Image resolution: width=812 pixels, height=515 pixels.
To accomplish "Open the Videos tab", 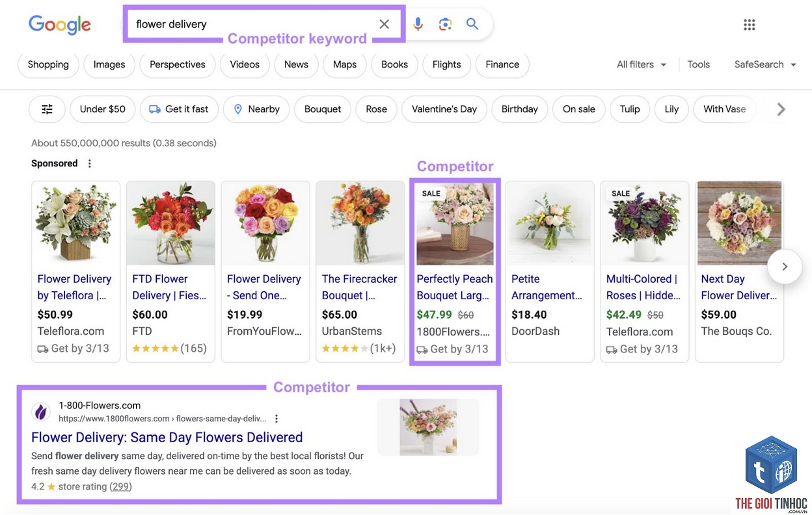I will point(245,64).
